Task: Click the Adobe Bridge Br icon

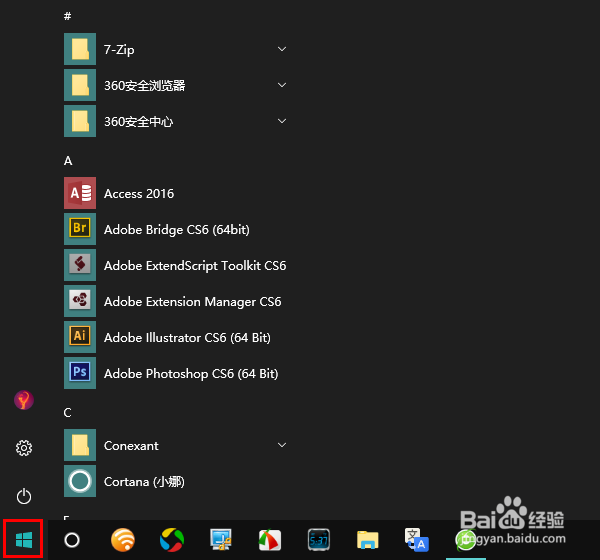Action: pyautogui.click(x=80, y=229)
